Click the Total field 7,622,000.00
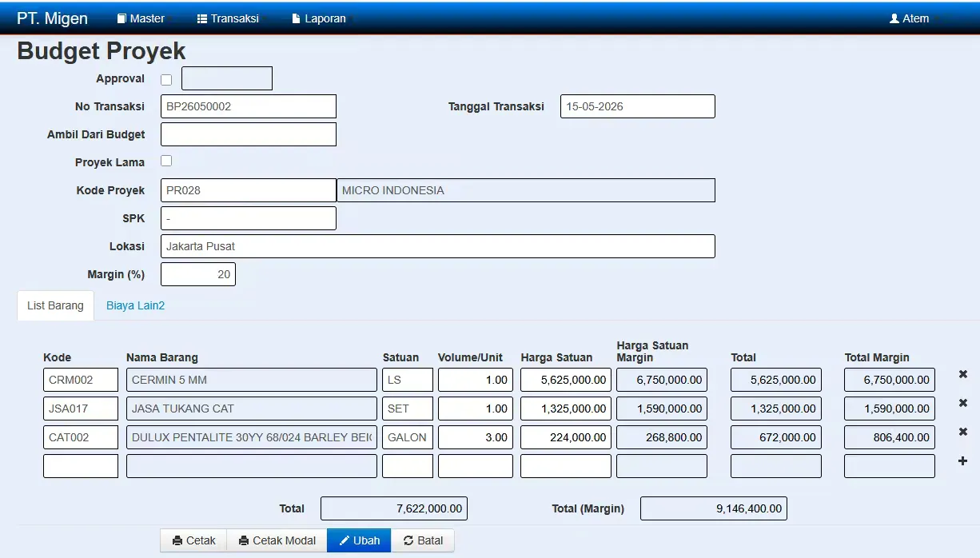The width and height of the screenshot is (980, 558). [394, 508]
